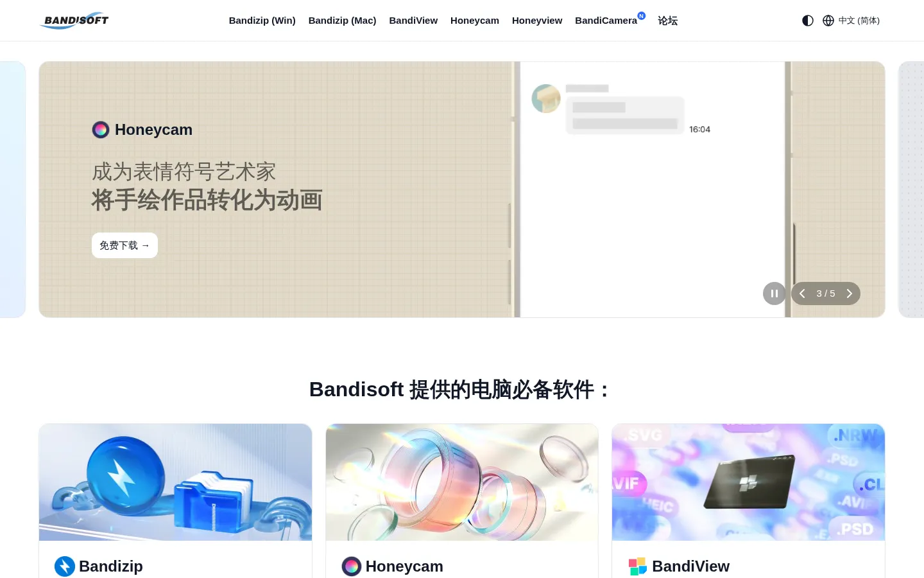Open BandiCamera navigation link
The image size is (924, 578).
click(606, 21)
